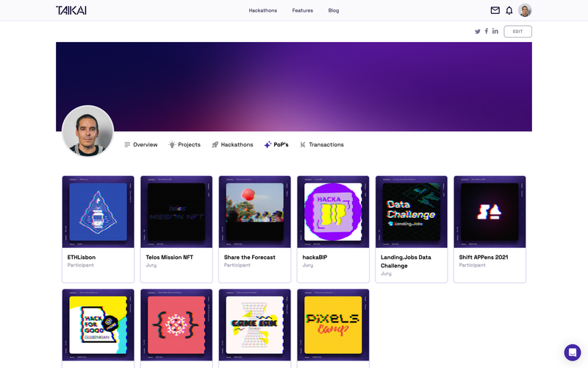Open the Blog link in header

tap(334, 10)
